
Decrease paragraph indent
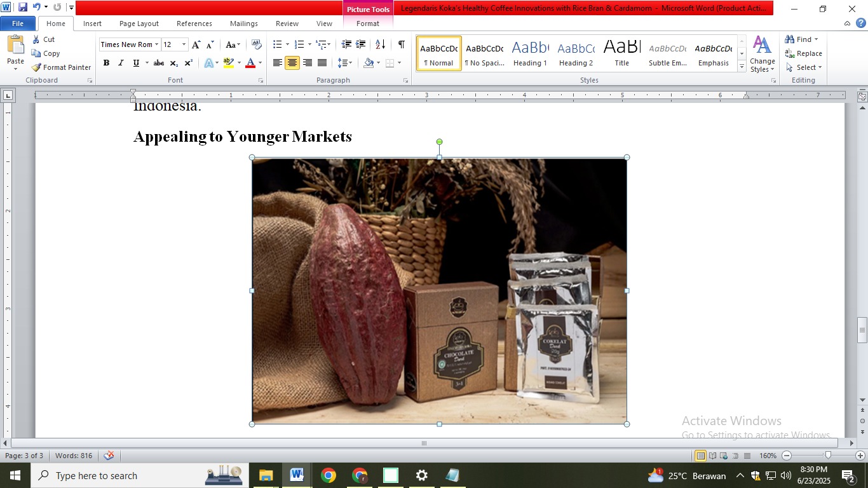tap(346, 44)
